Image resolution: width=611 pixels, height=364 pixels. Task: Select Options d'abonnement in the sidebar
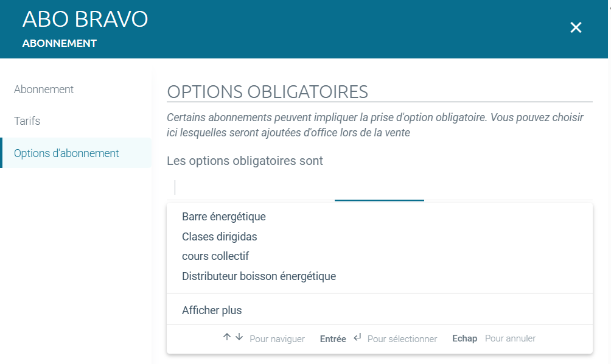pyautogui.click(x=66, y=153)
